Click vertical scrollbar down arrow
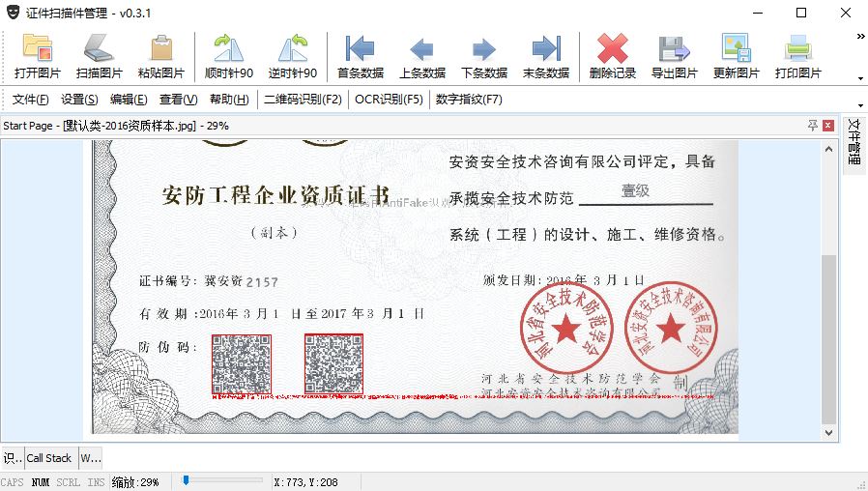868x491 pixels. tap(828, 433)
